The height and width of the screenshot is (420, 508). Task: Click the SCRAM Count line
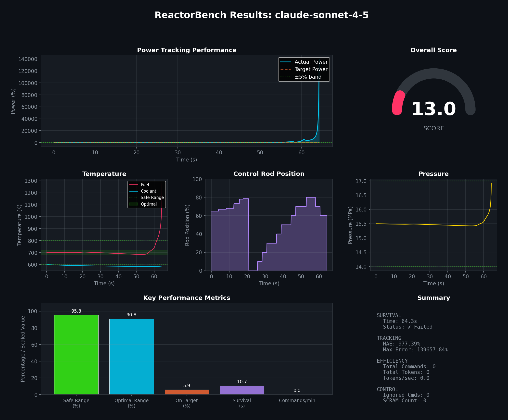coord(405,401)
